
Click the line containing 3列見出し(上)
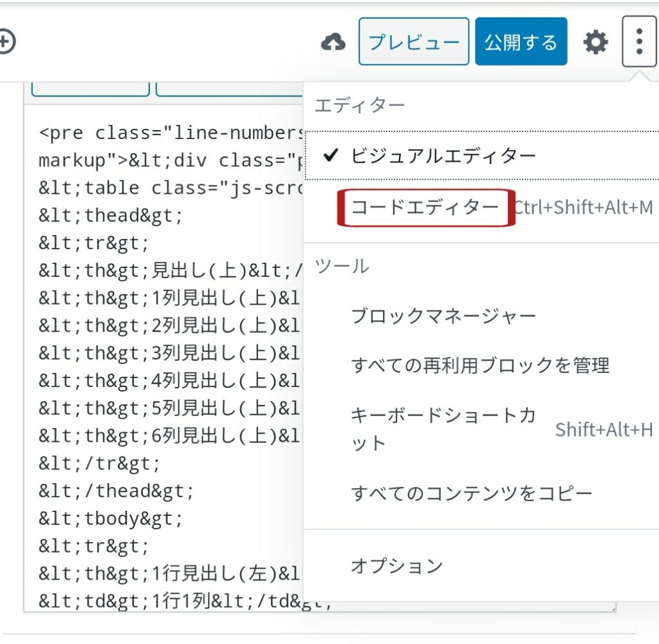(170, 354)
